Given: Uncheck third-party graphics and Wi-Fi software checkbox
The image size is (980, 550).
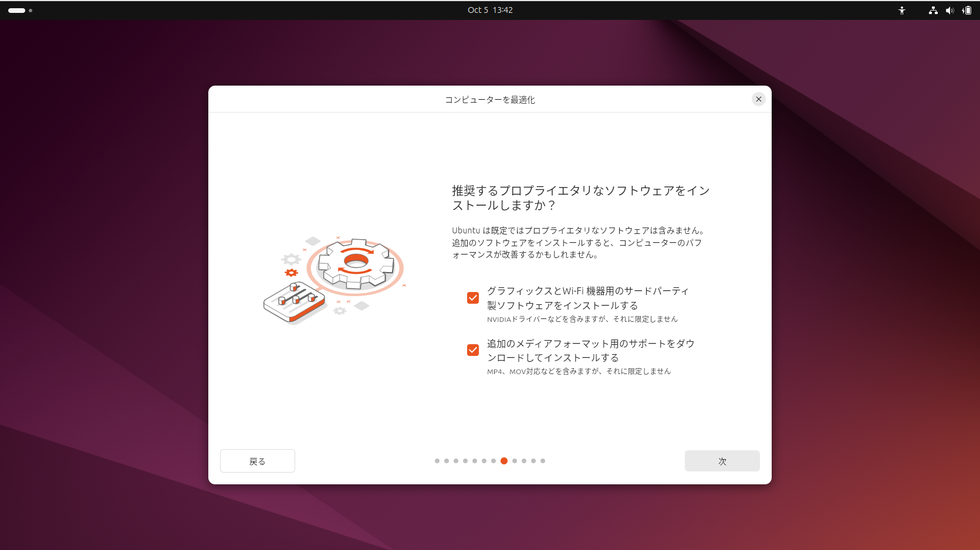Looking at the screenshot, I should tap(473, 298).
